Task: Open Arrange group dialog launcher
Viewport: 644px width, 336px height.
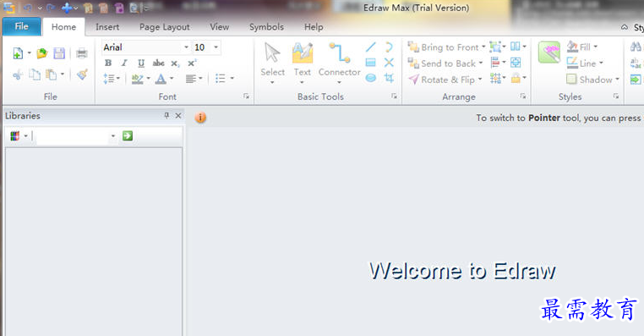Action: coord(523,96)
